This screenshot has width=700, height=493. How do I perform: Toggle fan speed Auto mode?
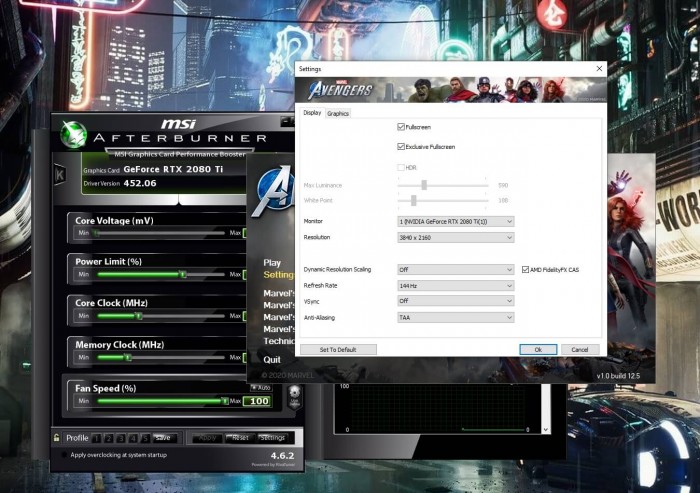coord(260,387)
